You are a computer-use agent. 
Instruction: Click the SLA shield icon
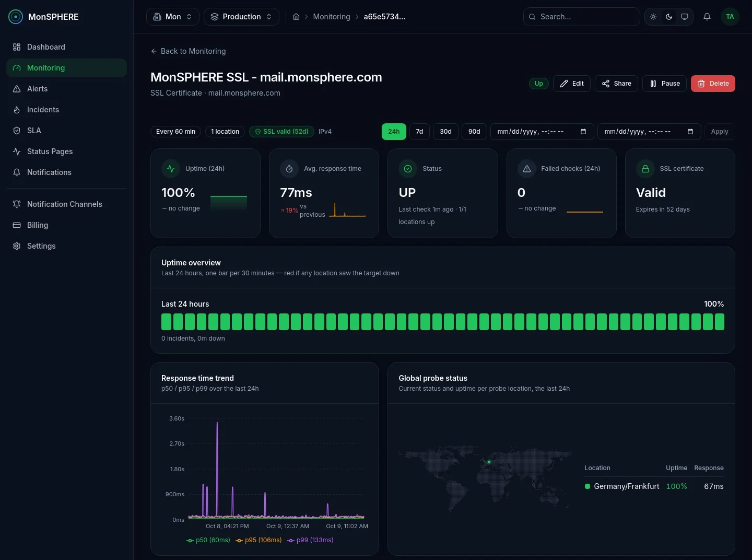(17, 131)
